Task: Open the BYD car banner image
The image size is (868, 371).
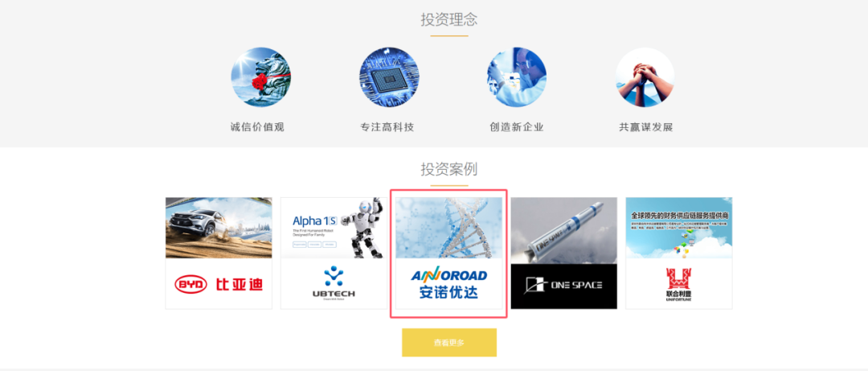Action: (219, 228)
